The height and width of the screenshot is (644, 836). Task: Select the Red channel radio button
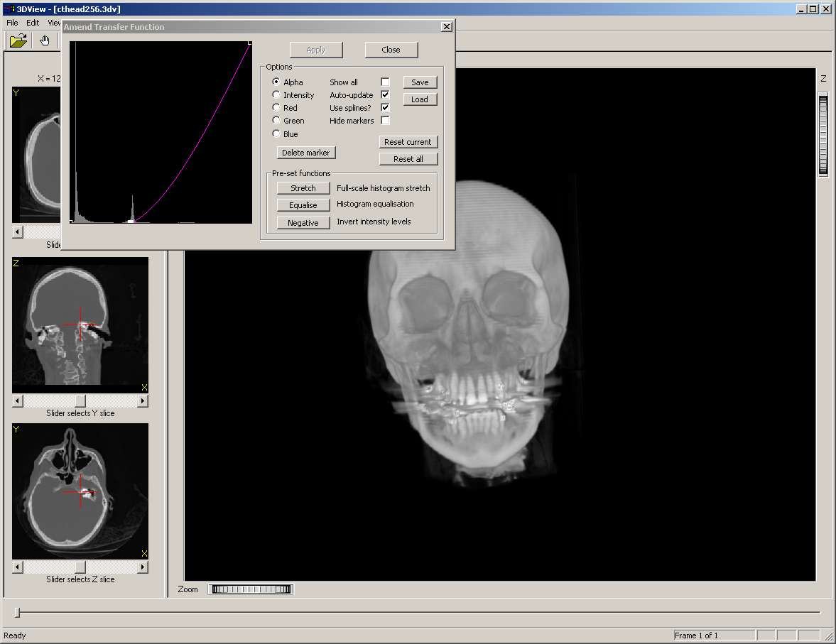click(x=276, y=108)
